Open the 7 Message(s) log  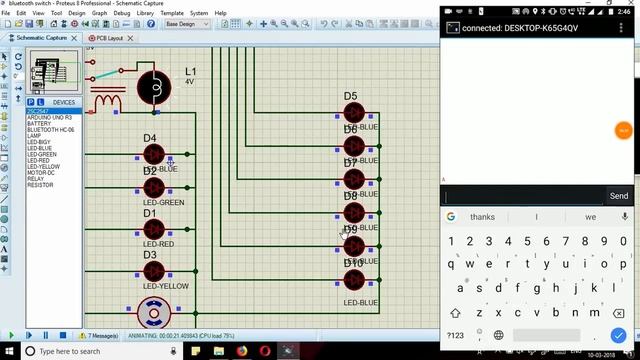tap(99, 336)
